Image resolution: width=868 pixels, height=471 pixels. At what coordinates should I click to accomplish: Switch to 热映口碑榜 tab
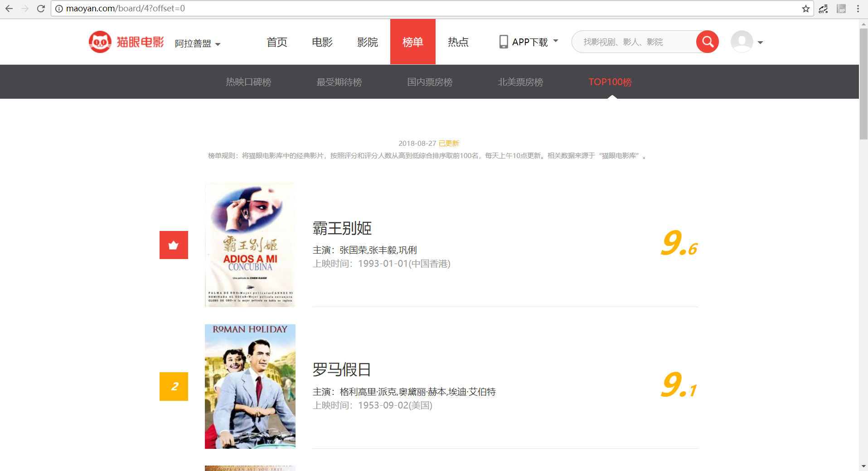(x=248, y=82)
